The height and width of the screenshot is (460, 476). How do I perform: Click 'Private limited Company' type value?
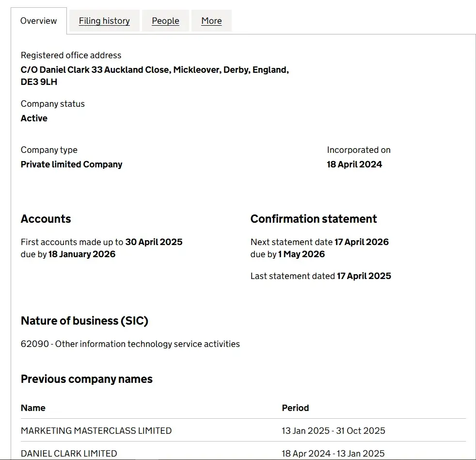click(x=71, y=164)
